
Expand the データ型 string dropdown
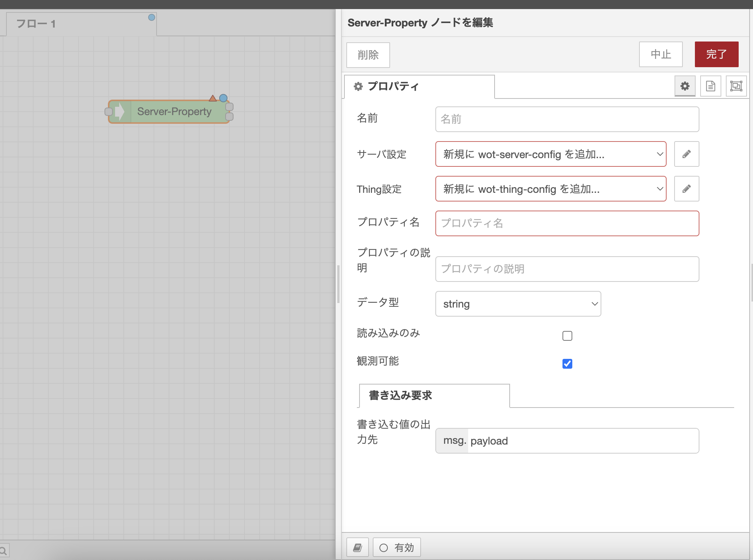pyautogui.click(x=518, y=304)
